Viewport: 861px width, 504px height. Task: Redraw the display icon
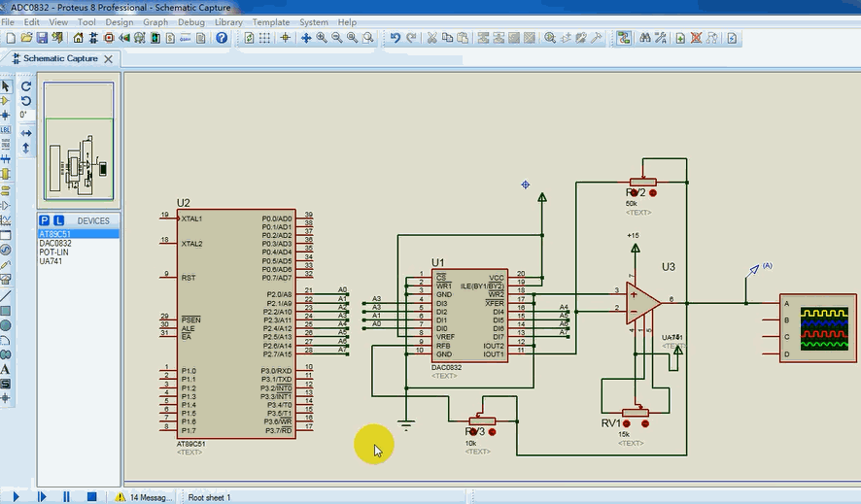(x=250, y=38)
